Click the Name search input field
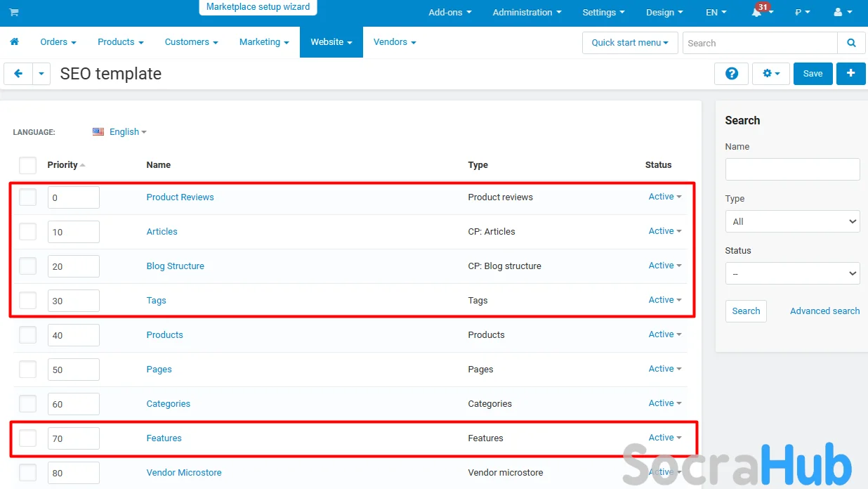Viewport: 868px width, 489px height. pyautogui.click(x=792, y=169)
